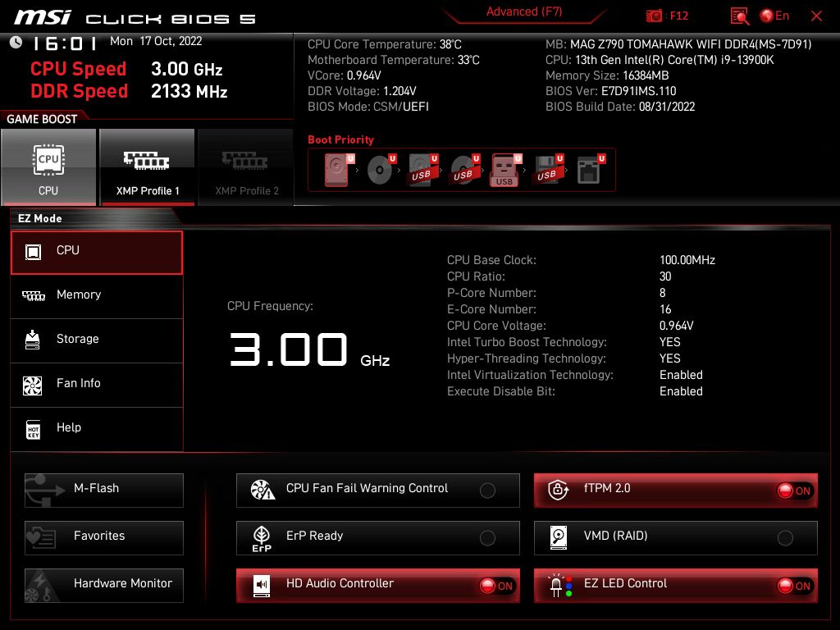The width and height of the screenshot is (840, 630).
Task: Open the Memory section in the sidebar
Action: point(97,295)
